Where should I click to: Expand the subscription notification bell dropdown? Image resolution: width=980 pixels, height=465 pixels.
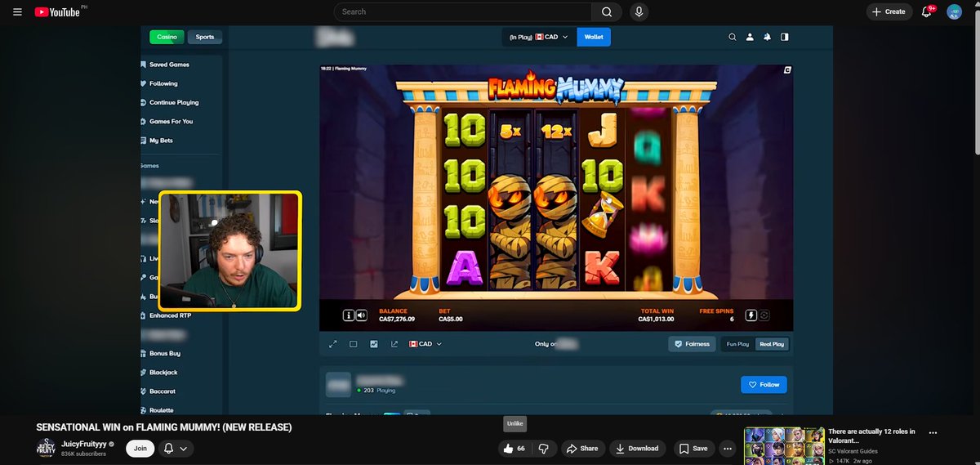point(176,448)
